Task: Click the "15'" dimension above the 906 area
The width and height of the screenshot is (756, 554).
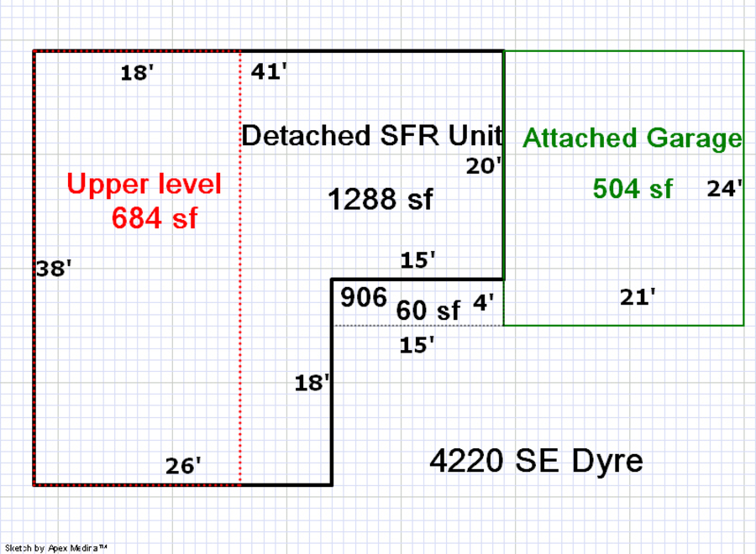Action: 417,261
